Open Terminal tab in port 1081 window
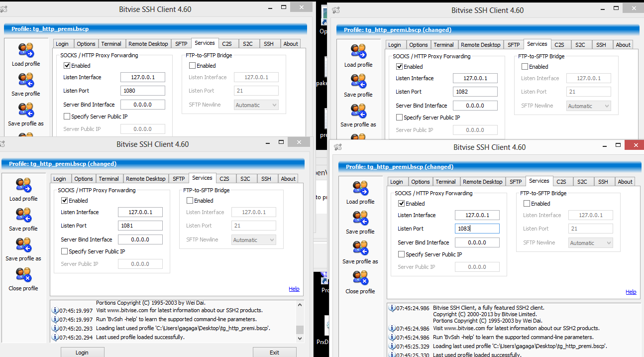 [x=108, y=179]
